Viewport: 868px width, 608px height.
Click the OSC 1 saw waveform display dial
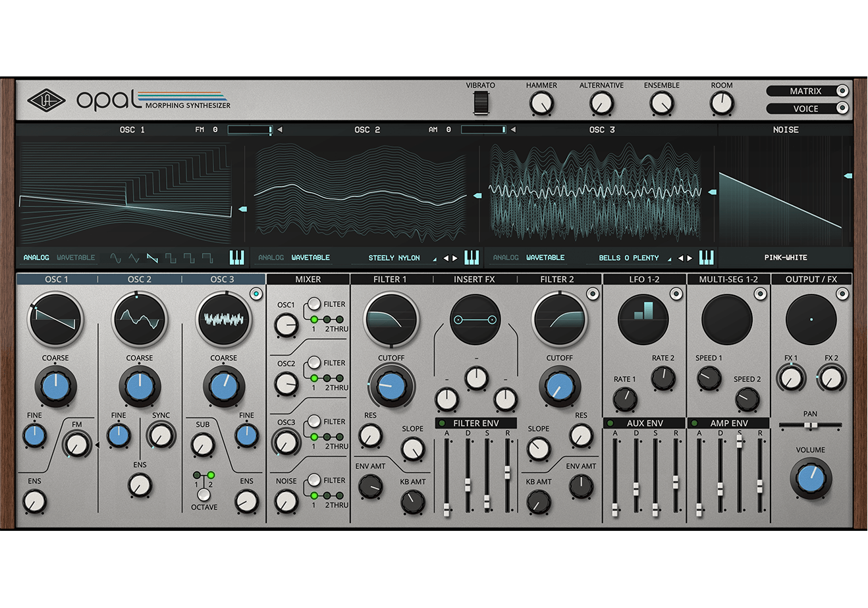pyautogui.click(x=55, y=319)
